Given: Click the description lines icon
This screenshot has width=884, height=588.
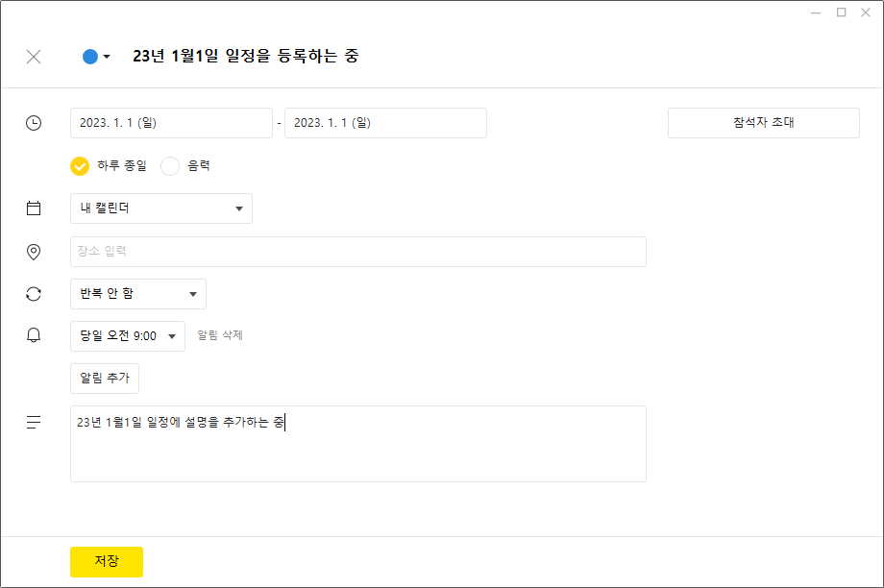Looking at the screenshot, I should pos(34,422).
